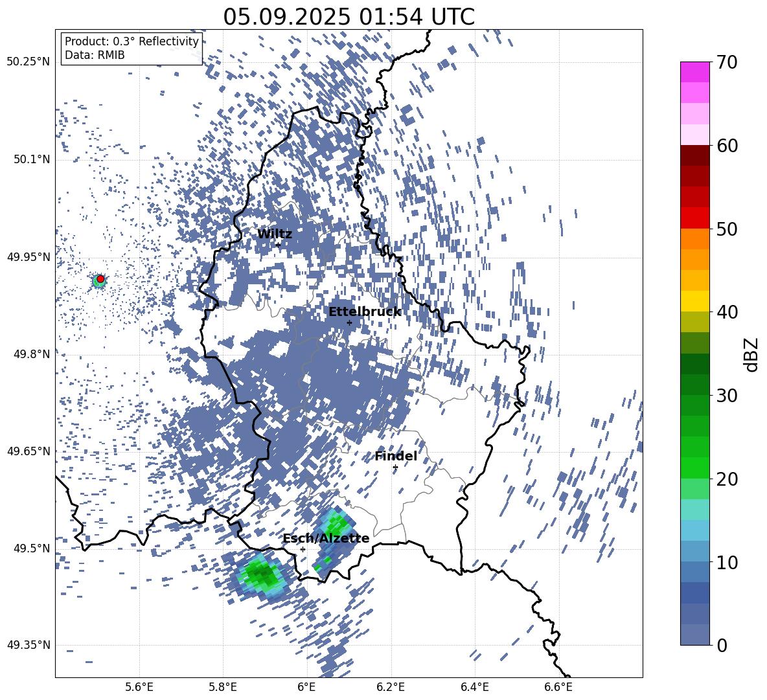Click the Wiltz city label

click(x=275, y=234)
